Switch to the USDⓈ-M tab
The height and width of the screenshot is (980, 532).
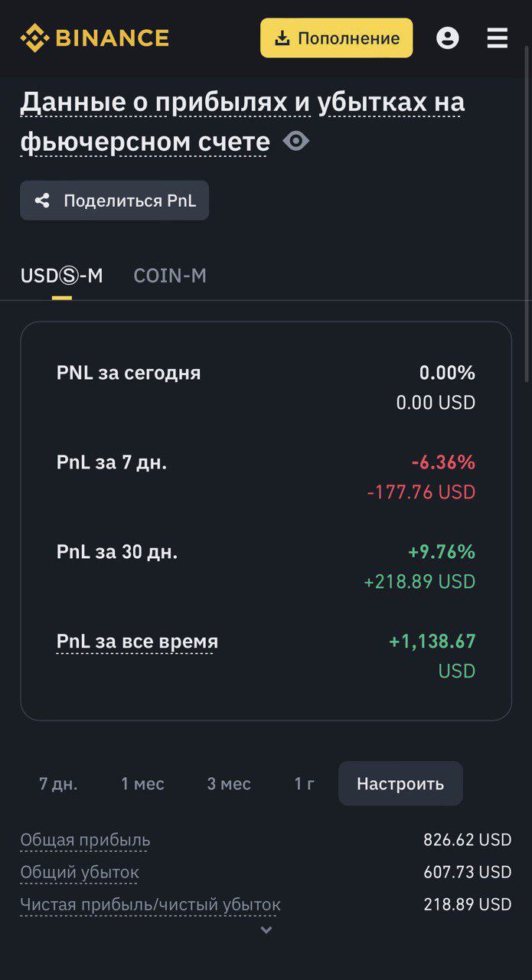pyautogui.click(x=61, y=276)
